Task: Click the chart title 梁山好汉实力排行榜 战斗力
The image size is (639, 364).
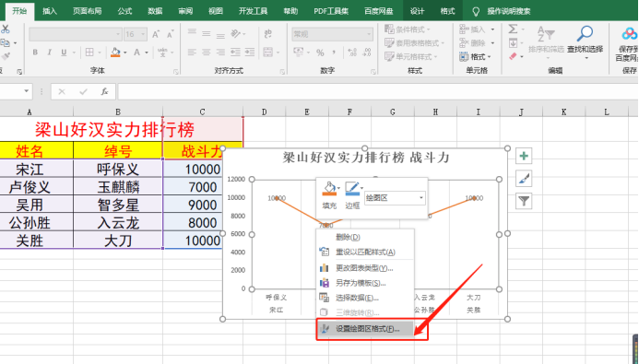Action: tap(365, 158)
